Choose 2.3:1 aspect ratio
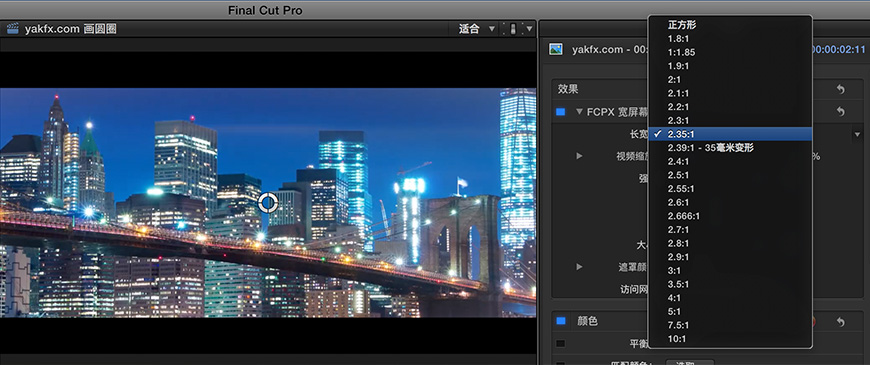Viewport: 870px width, 365px height. [730, 120]
